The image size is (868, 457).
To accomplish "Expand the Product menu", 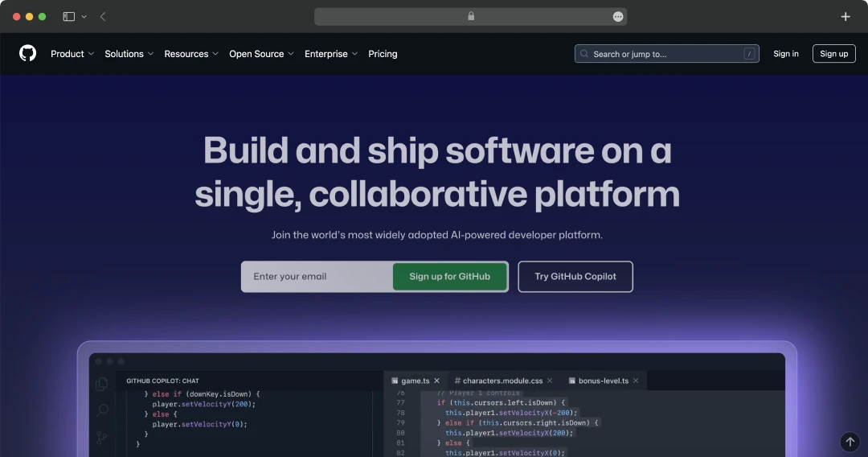I will coord(72,54).
